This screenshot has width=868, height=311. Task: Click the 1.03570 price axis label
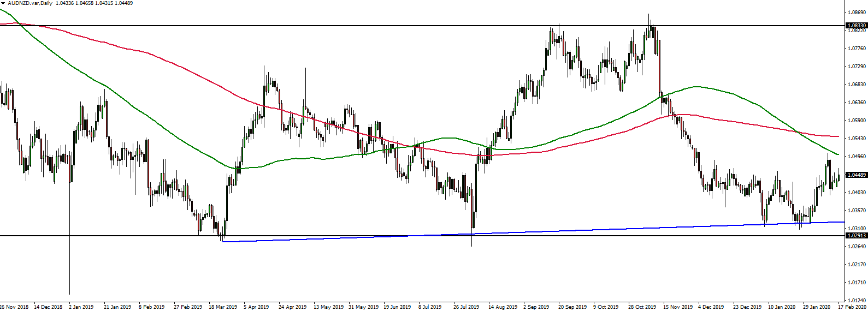pos(856,211)
